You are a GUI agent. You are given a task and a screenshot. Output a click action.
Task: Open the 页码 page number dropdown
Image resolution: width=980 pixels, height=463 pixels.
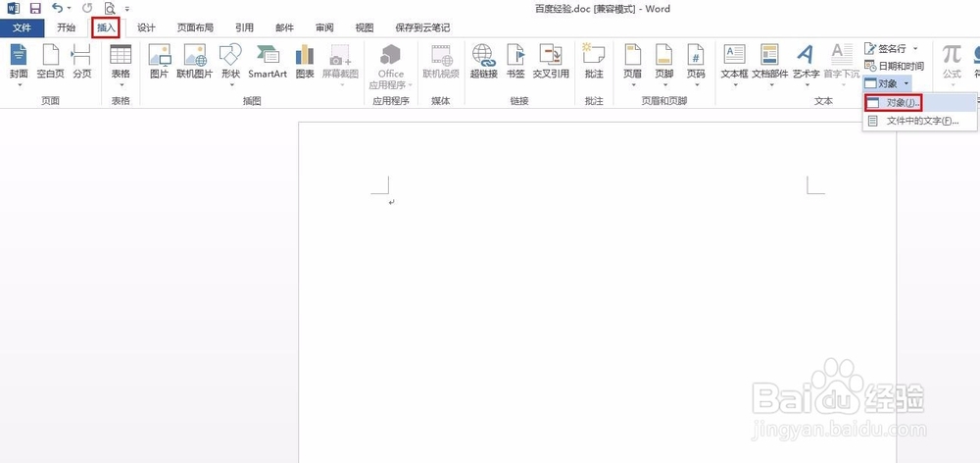coord(696,64)
